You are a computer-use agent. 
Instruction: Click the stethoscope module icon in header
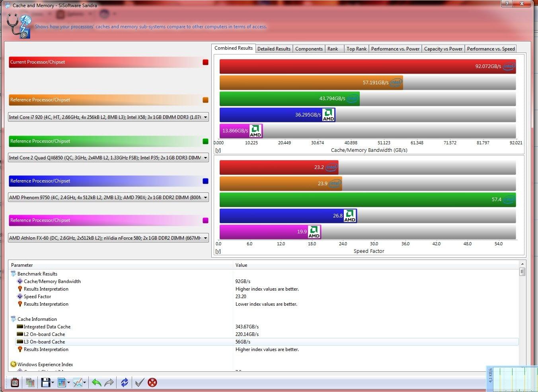(19, 26)
